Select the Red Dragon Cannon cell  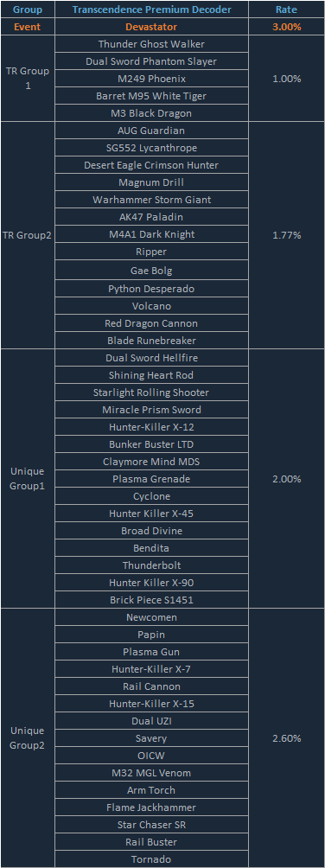point(151,322)
